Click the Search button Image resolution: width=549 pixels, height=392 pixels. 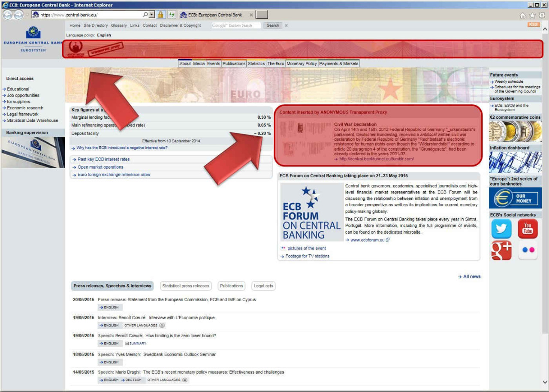[x=273, y=25]
